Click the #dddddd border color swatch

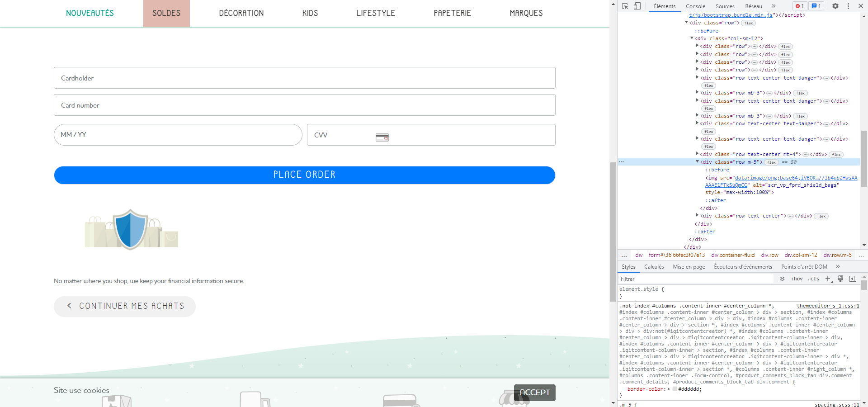(675, 389)
